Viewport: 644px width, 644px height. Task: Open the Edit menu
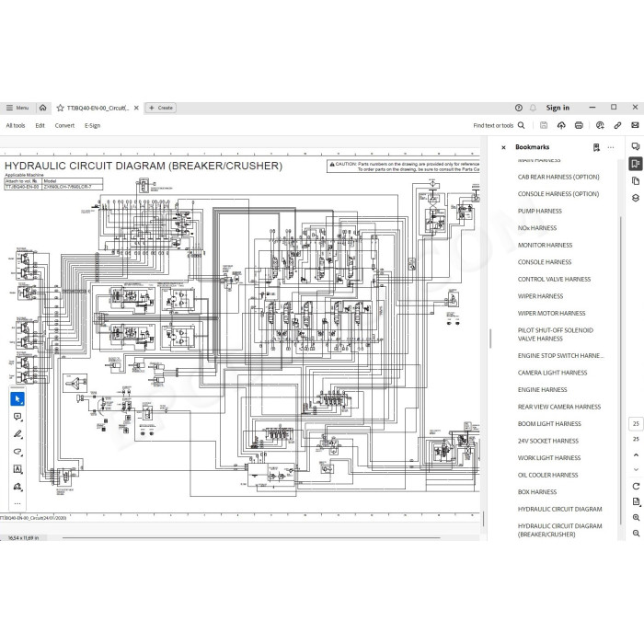pos(40,126)
